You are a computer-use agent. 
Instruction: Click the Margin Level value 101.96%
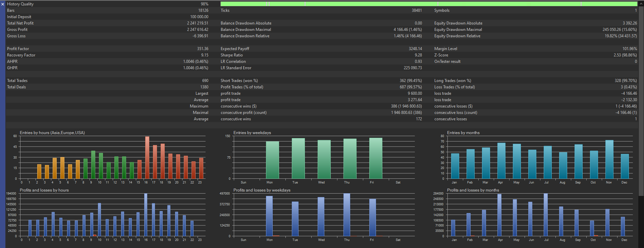click(630, 49)
